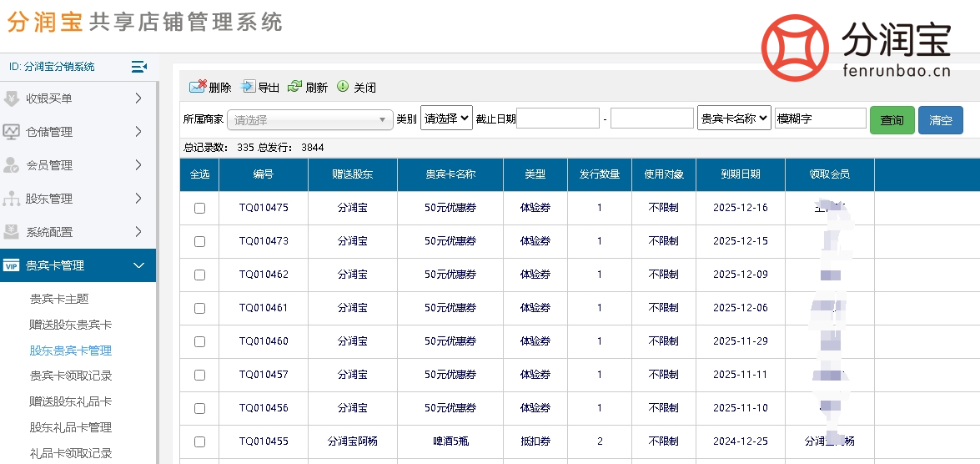Click the 会员管理 person icon
The width and height of the screenshot is (980, 464).
[x=11, y=165]
